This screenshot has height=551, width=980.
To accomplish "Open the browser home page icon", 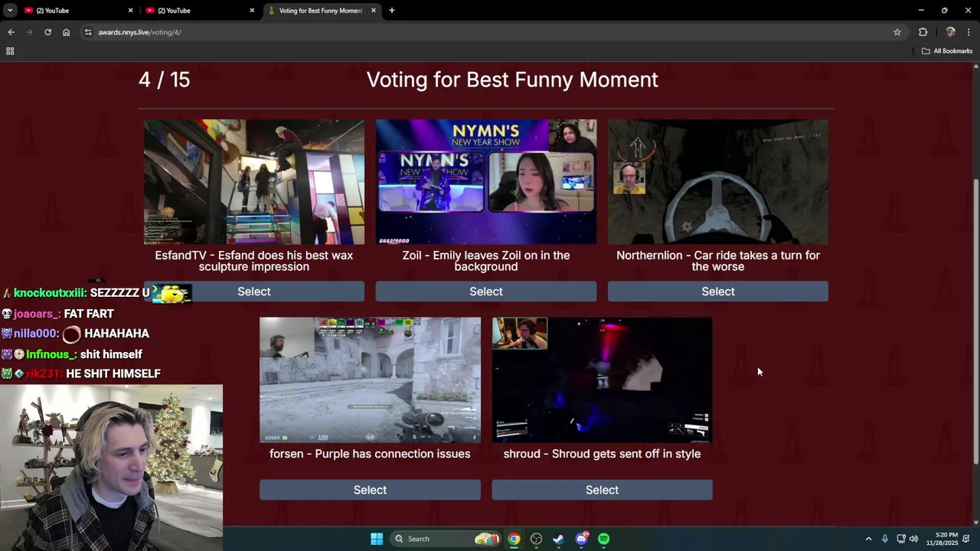I will 66,32.
